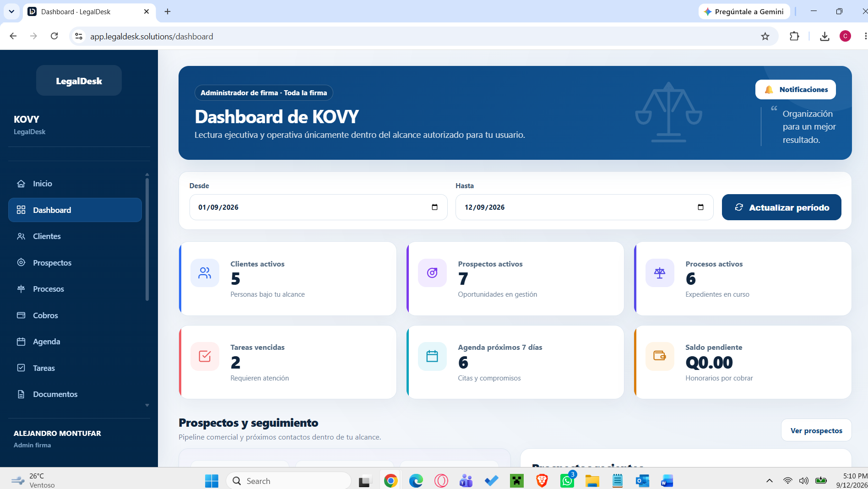Click the LegalDesk logo in sidebar
The width and height of the screenshot is (868, 489).
point(79,81)
